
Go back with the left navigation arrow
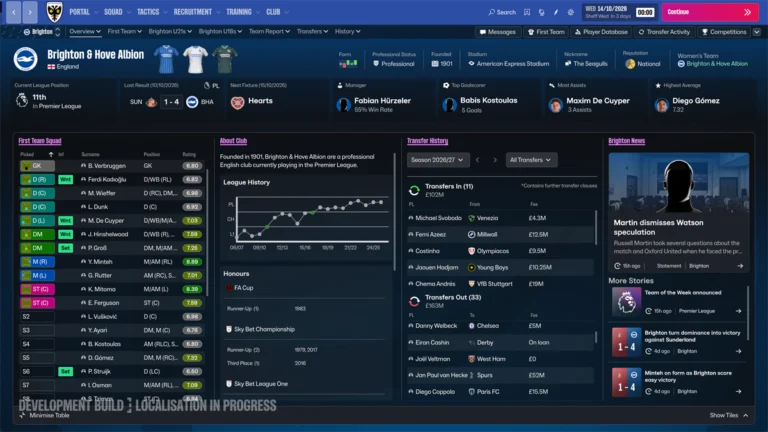[x=14, y=12]
